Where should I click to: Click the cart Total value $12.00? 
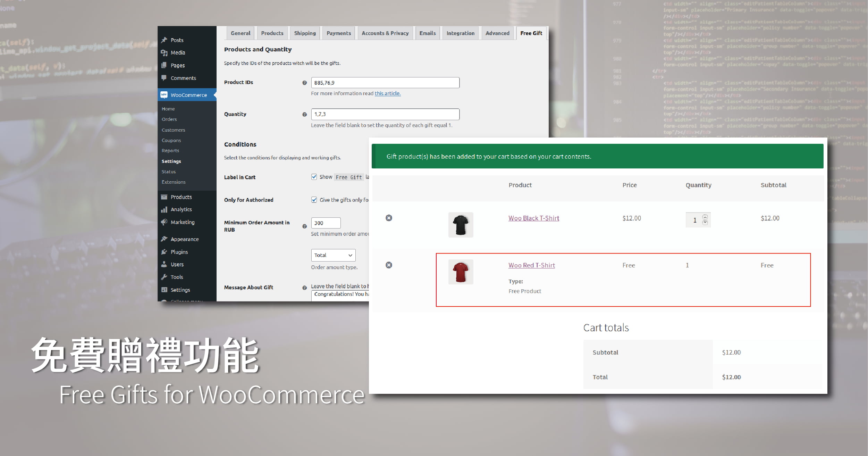click(731, 377)
